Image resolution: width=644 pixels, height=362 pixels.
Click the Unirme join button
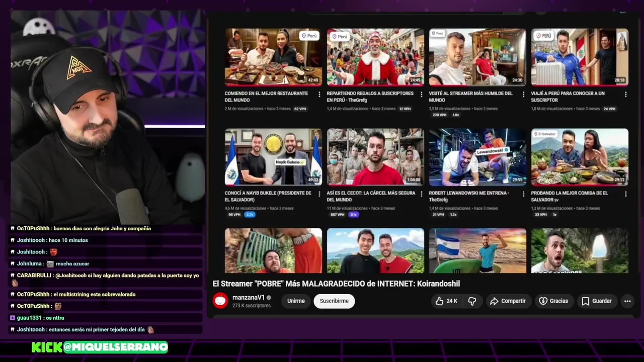[296, 301]
